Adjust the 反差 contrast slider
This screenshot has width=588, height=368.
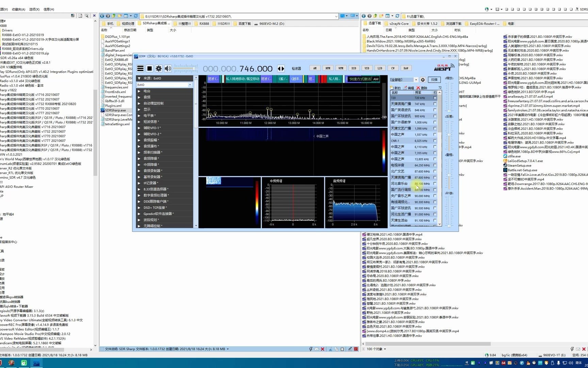[x=449, y=135]
